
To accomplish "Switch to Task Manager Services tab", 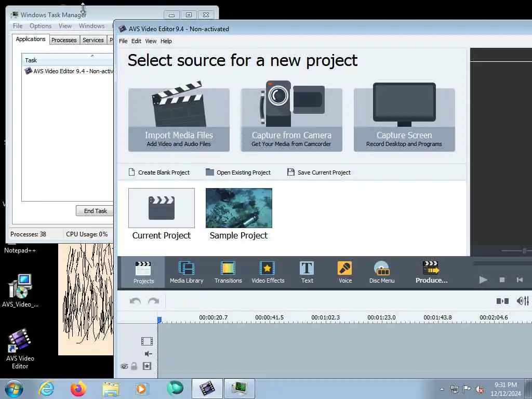I will pos(93,40).
